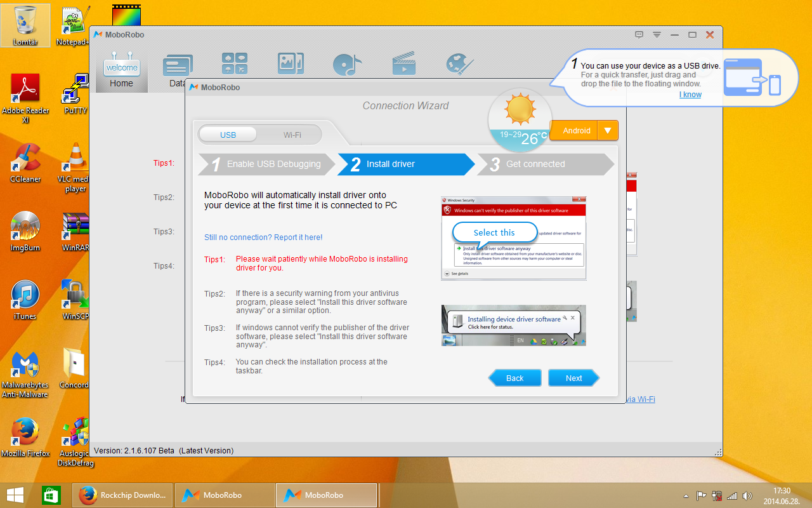This screenshot has width=812, height=508.
Task: Open the Images gallery icon
Action: coord(291,63)
